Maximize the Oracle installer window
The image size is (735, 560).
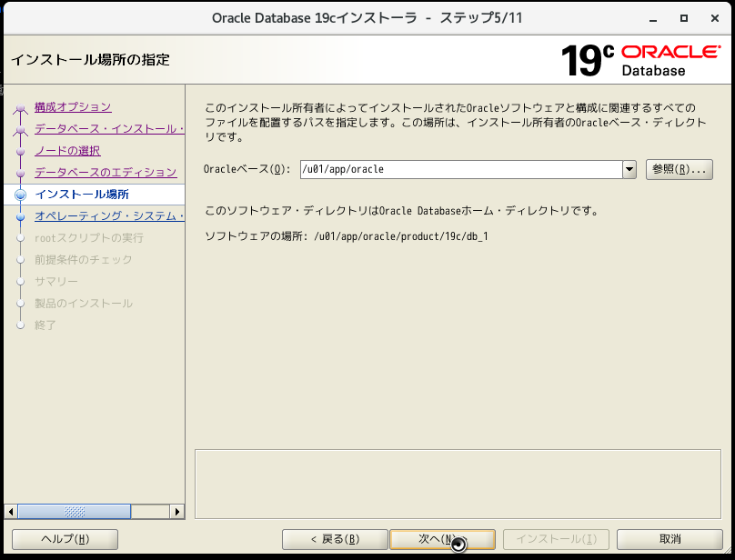(684, 18)
